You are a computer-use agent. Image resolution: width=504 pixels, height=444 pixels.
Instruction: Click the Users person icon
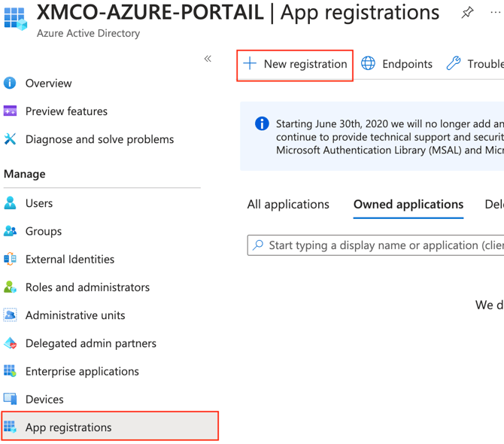pos(10,203)
